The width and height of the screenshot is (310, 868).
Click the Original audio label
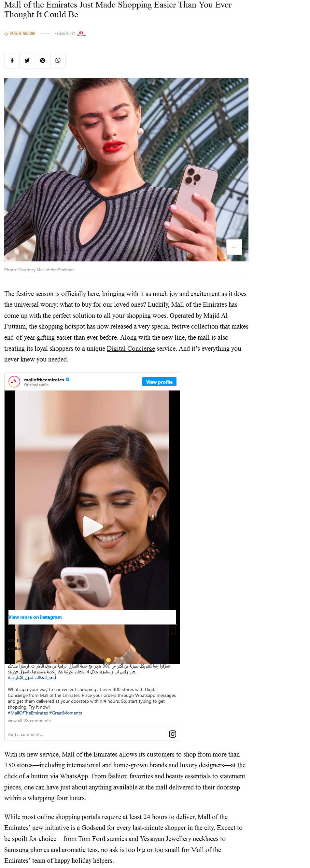tap(36, 385)
